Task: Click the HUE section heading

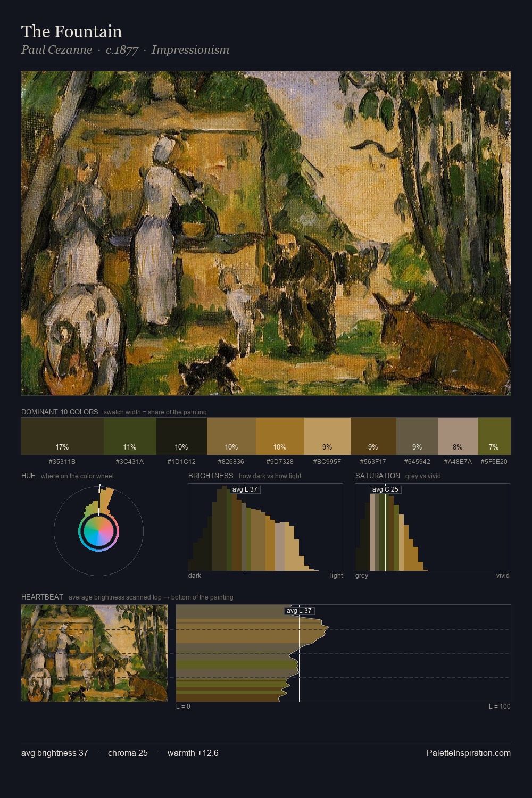Action: [28, 476]
